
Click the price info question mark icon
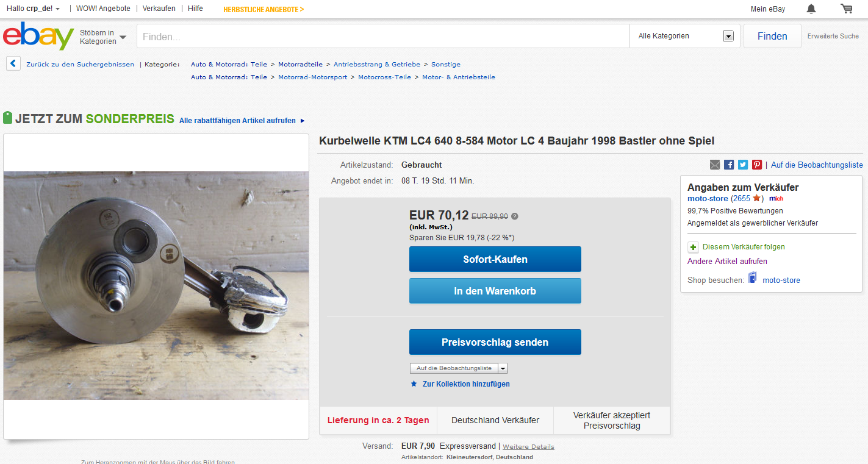point(515,216)
